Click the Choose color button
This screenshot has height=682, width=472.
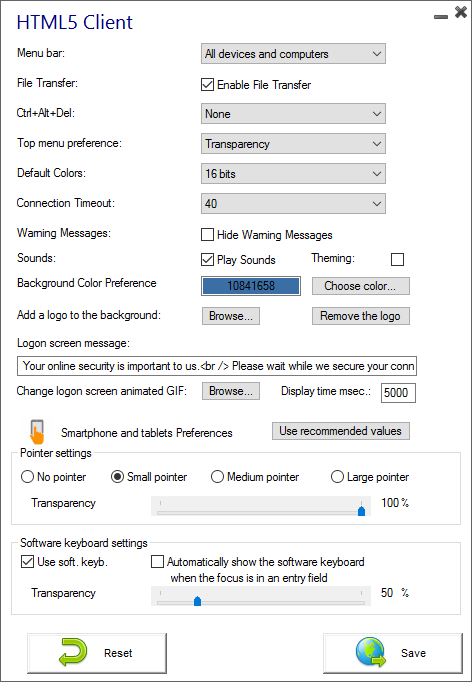[361, 286]
